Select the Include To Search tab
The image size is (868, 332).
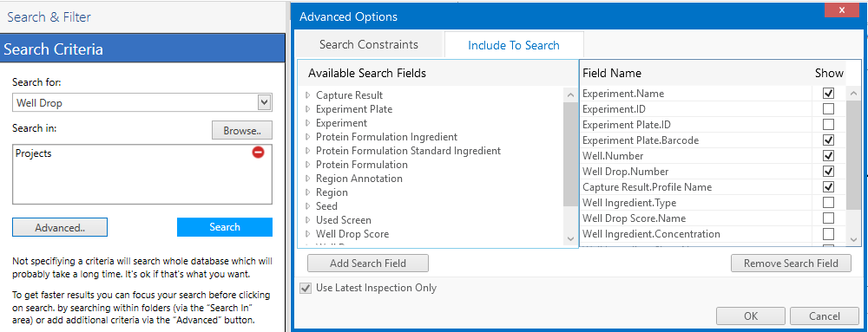514,45
